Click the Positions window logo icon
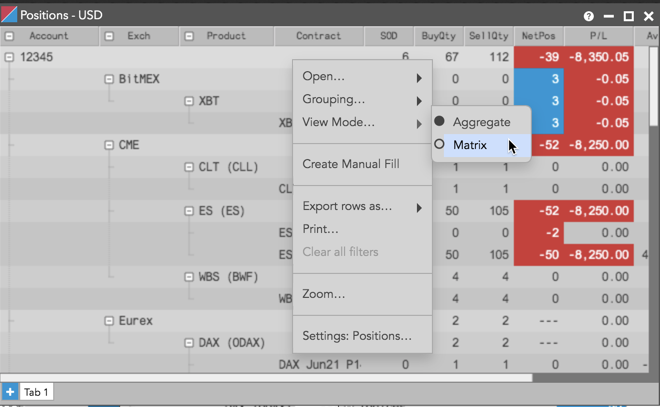This screenshot has height=407, width=660. [9, 15]
